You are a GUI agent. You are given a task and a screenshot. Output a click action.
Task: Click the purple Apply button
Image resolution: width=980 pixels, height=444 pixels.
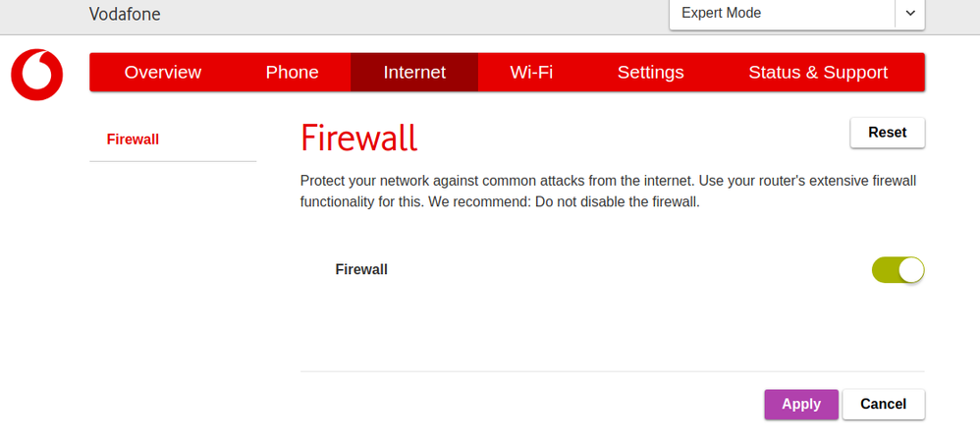click(x=801, y=404)
